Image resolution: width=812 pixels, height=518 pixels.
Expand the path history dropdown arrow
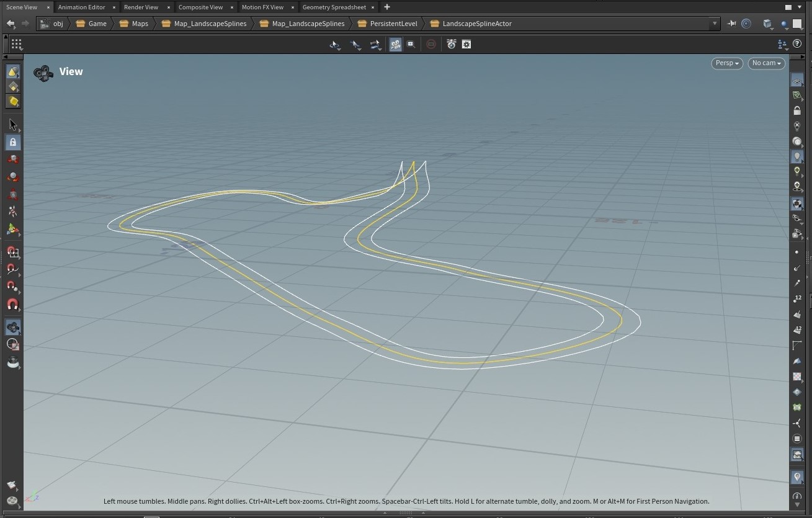(715, 24)
